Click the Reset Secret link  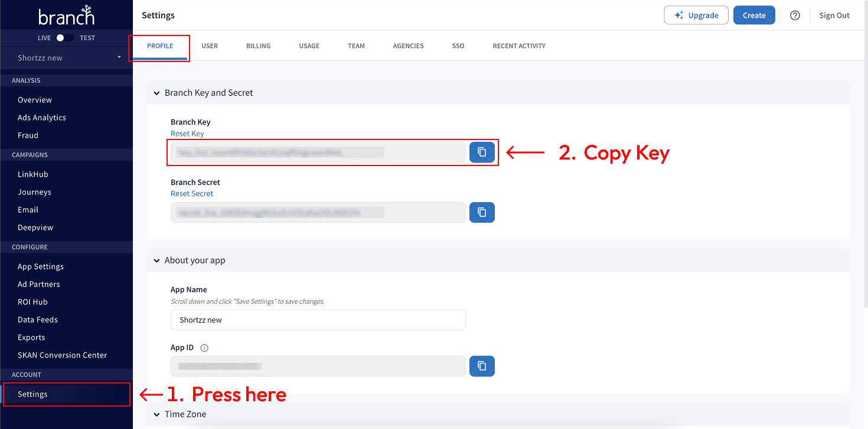click(x=192, y=194)
